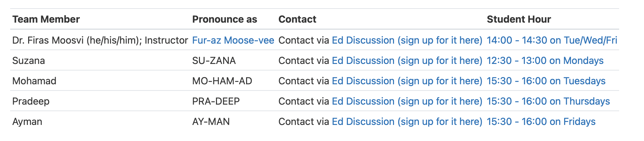This screenshot has height=141, width=644.
Task: Open Ed Discussion link in Firas Moosvi row
Action: pos(407,40)
